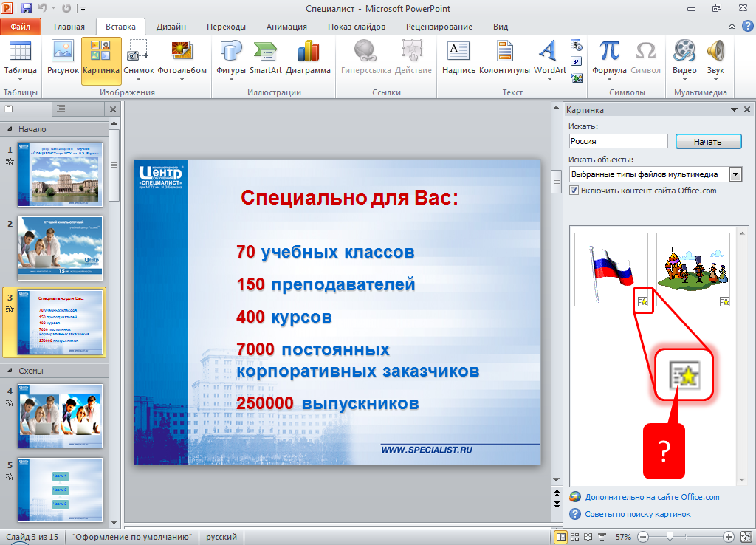
Task: Open the Фотоальбом photo album tool
Action: coord(182,58)
